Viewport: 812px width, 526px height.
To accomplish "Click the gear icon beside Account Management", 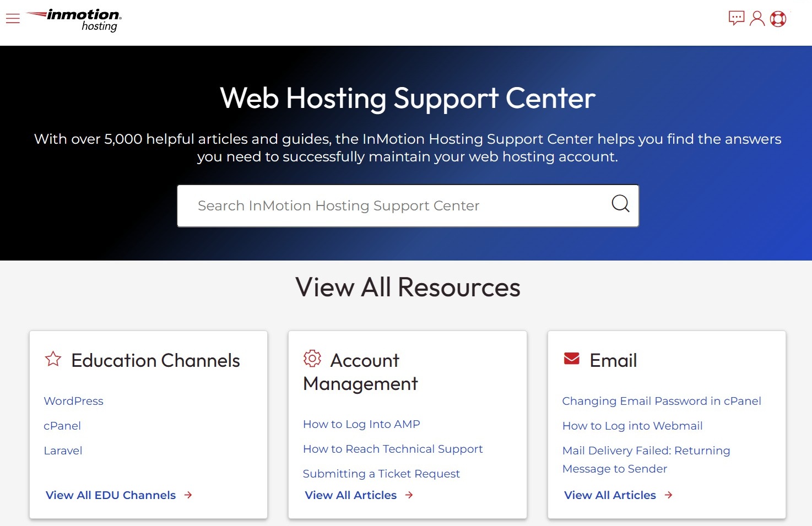I will [x=312, y=358].
